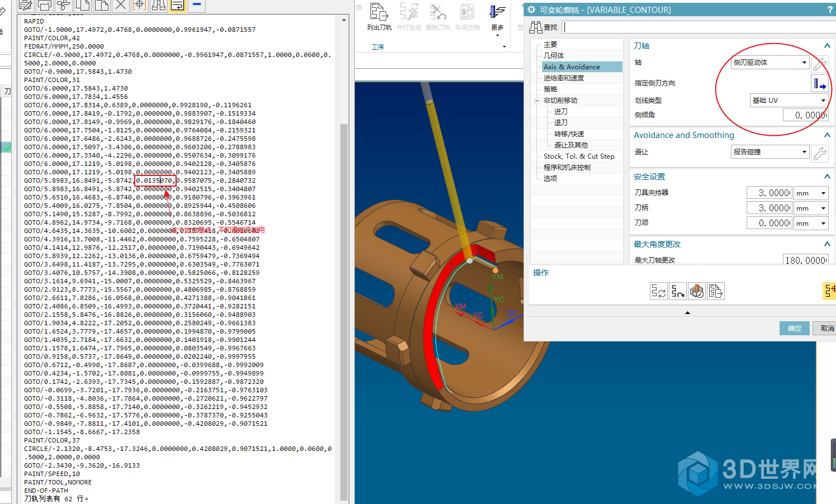Click the 取消 Cancel button
836x504 pixels.
click(x=826, y=329)
